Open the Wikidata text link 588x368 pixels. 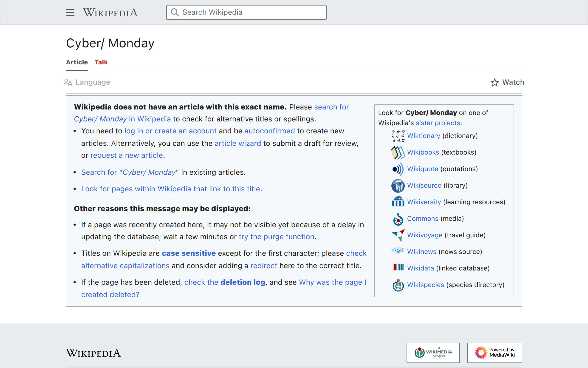click(420, 268)
